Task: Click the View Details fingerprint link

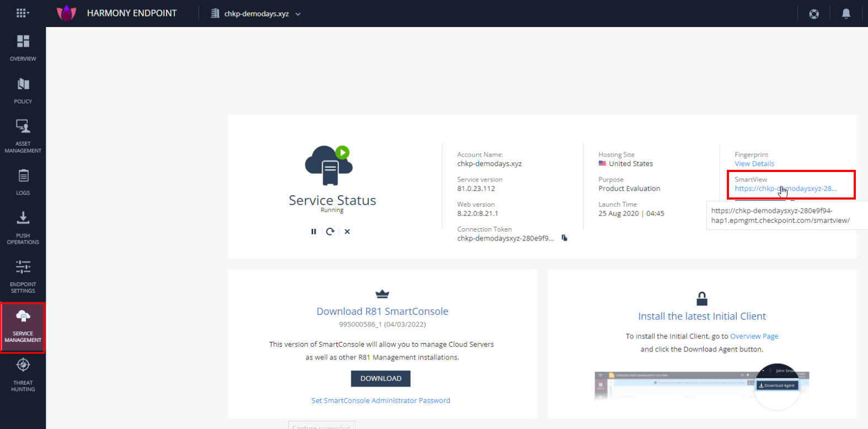Action: tap(754, 164)
